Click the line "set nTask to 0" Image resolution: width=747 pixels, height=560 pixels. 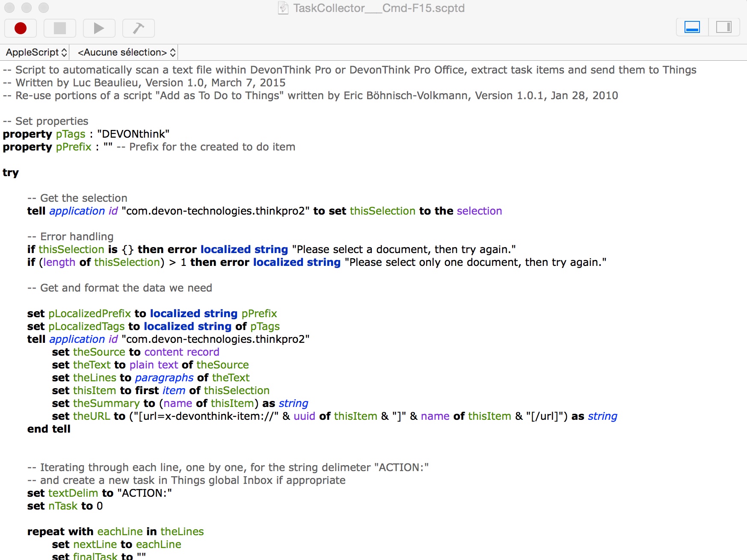tap(65, 506)
